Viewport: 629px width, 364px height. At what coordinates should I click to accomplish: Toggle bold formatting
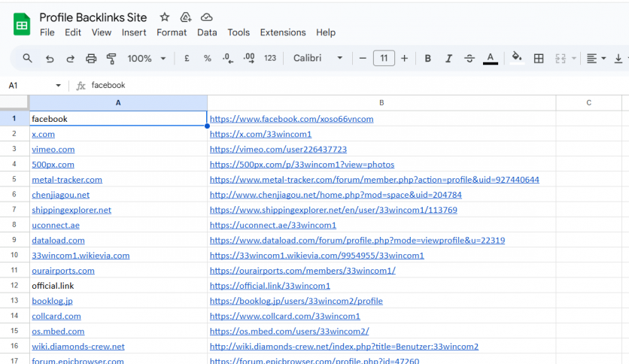coord(427,59)
